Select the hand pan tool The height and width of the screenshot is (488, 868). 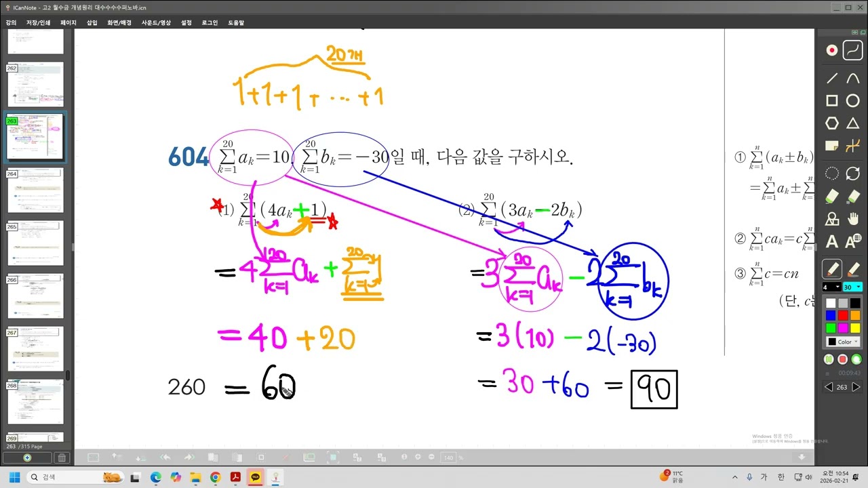pos(853,219)
